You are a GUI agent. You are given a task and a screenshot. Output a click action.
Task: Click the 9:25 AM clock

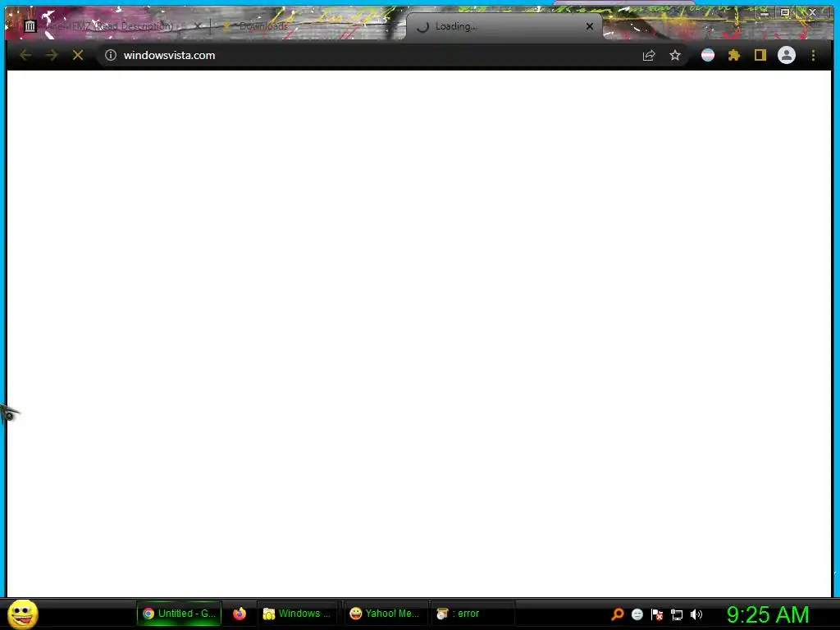768,614
